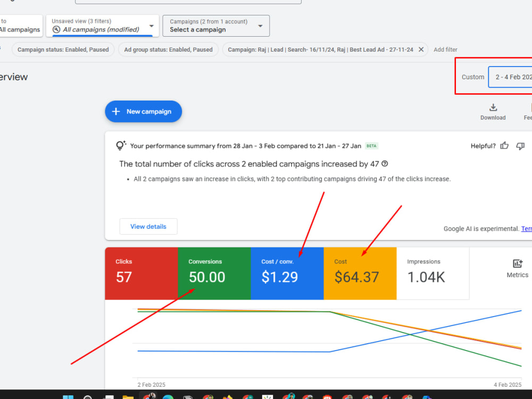Click the 'Your performance summary from 28 Jan' line
This screenshot has width=532, height=399.
coord(246,146)
